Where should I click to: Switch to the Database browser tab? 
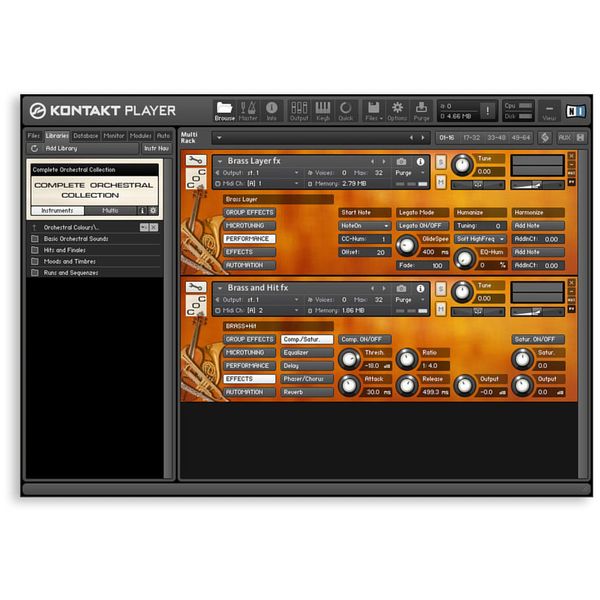[86, 136]
